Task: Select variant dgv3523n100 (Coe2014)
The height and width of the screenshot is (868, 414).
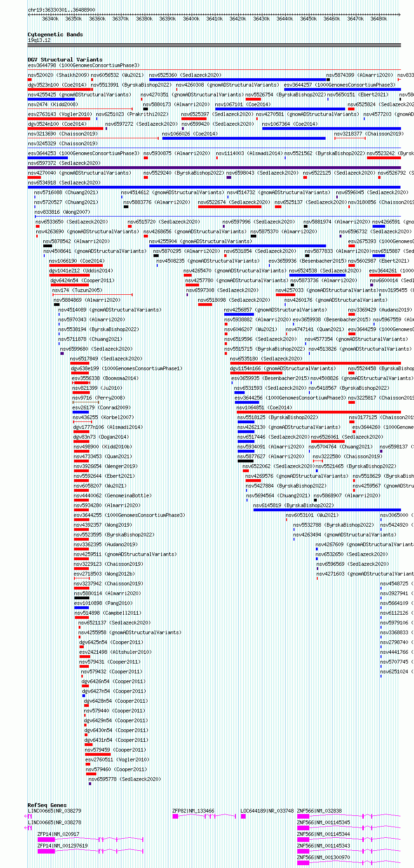Action: 57,85
